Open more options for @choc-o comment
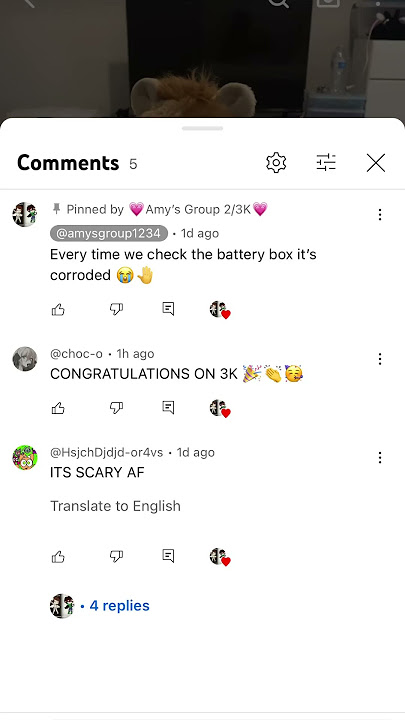The image size is (405, 720). (380, 359)
